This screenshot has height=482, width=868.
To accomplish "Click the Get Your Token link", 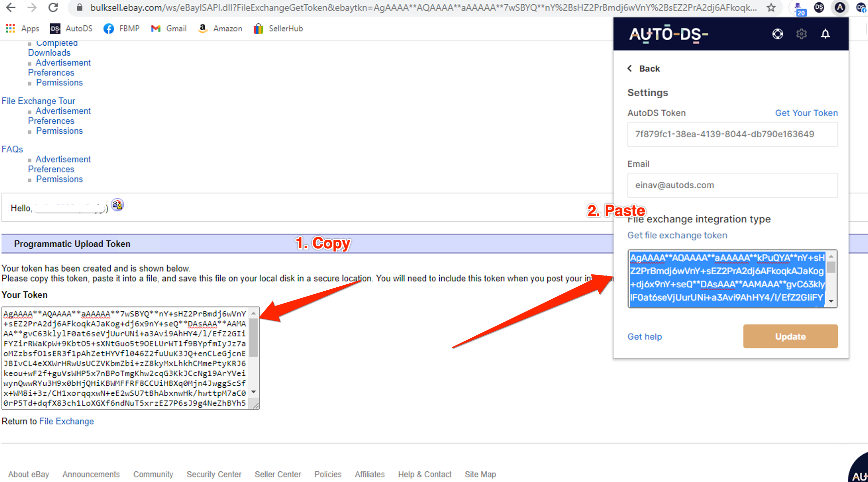I will point(806,113).
